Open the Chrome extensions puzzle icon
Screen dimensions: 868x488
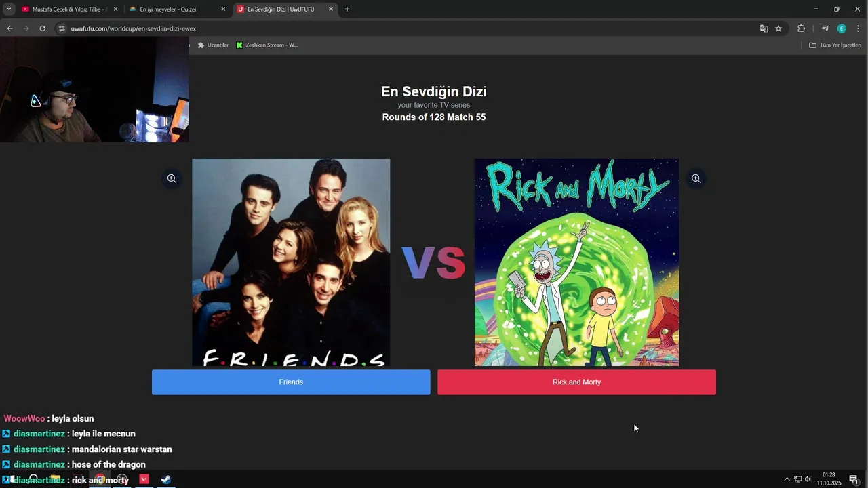pyautogui.click(x=801, y=28)
